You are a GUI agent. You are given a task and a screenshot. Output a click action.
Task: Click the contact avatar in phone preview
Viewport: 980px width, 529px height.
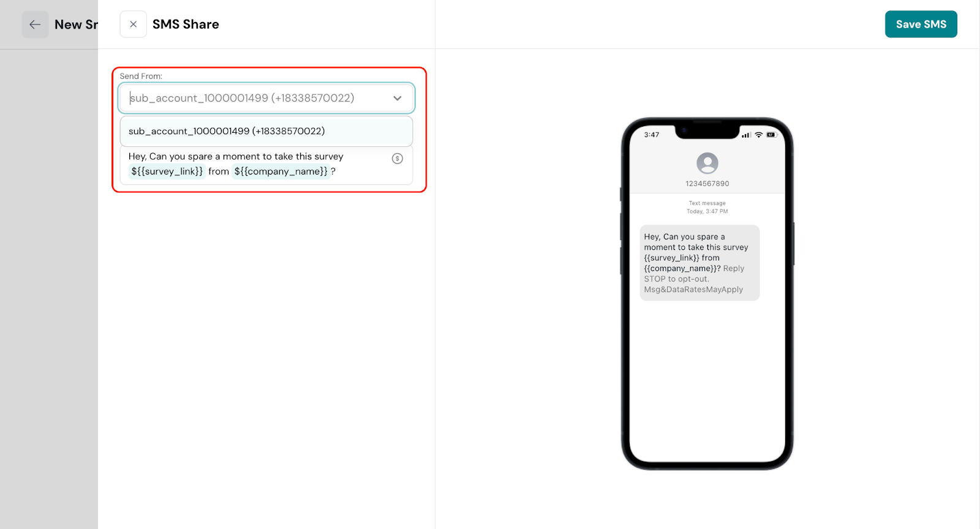(707, 163)
